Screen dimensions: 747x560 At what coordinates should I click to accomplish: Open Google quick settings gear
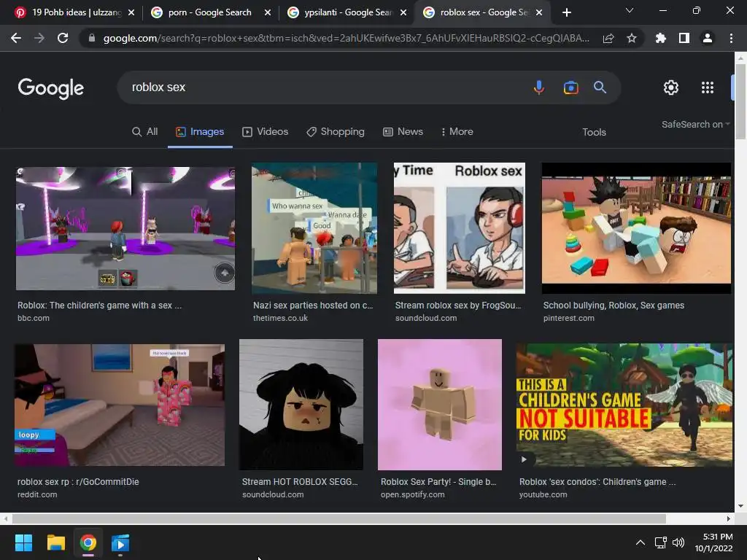pyautogui.click(x=671, y=87)
